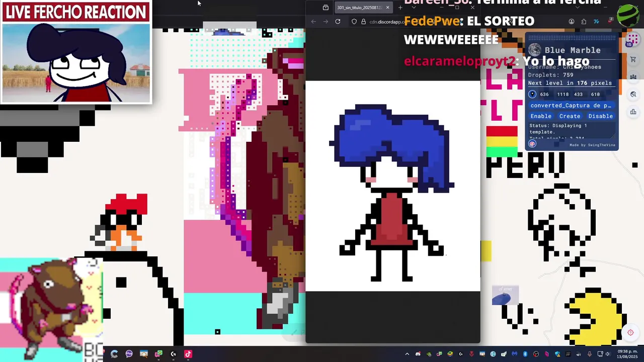Screen dimensions: 644x362
Task: Show hidden tray icons chevron
Action: point(407,354)
